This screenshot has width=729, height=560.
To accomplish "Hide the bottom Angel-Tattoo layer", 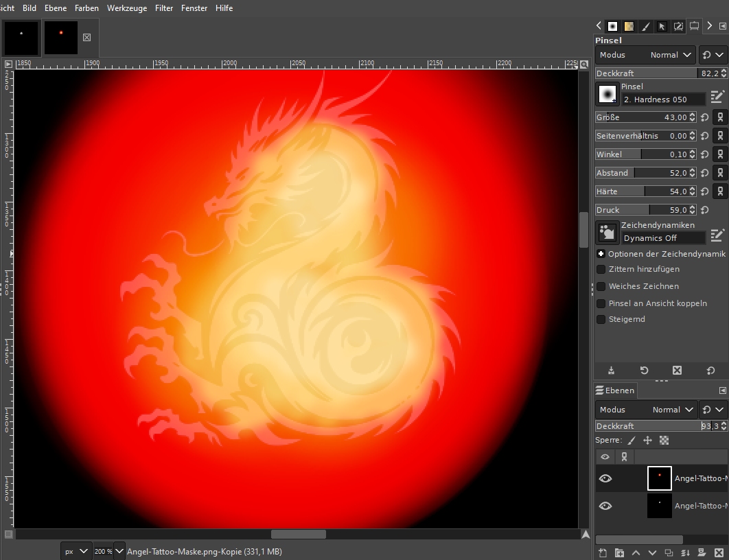I will [605, 506].
